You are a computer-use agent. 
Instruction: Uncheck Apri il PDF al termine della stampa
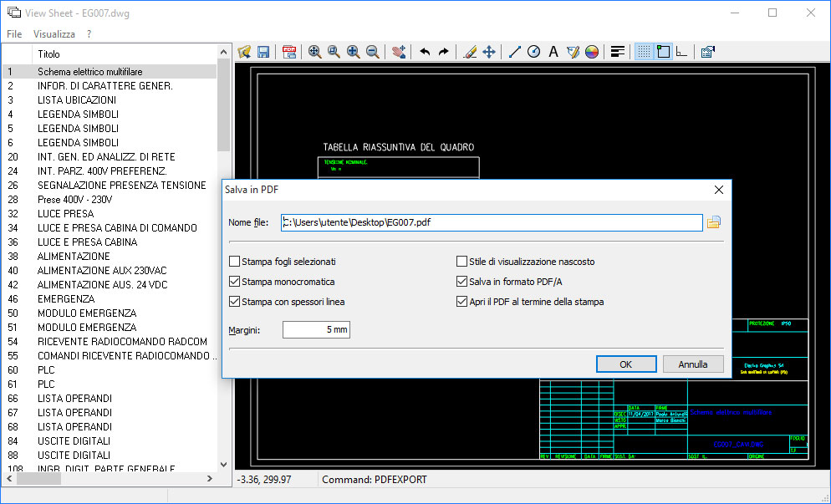pyautogui.click(x=461, y=302)
